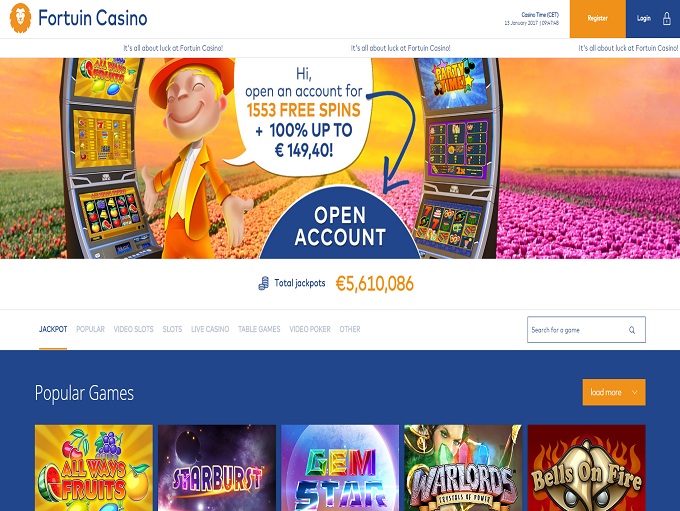The width and height of the screenshot is (680, 511).
Task: Click the total jackpots amount €5,610,086
Action: [x=375, y=284]
